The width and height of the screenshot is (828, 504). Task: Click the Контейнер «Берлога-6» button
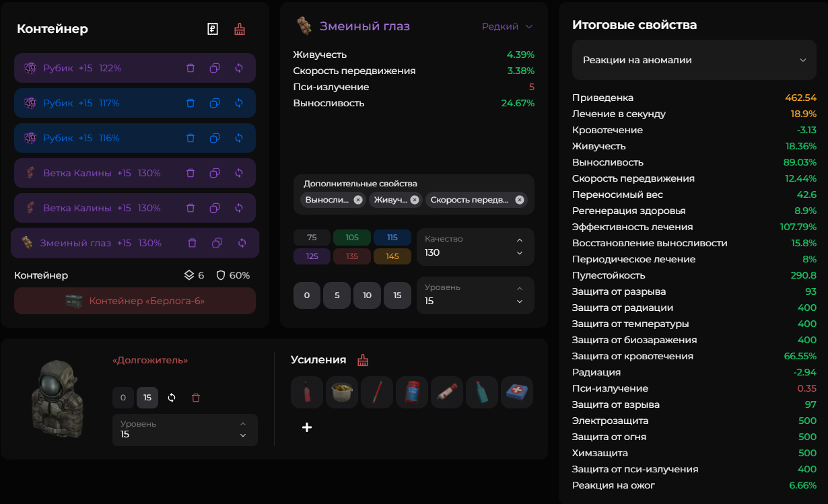point(135,301)
